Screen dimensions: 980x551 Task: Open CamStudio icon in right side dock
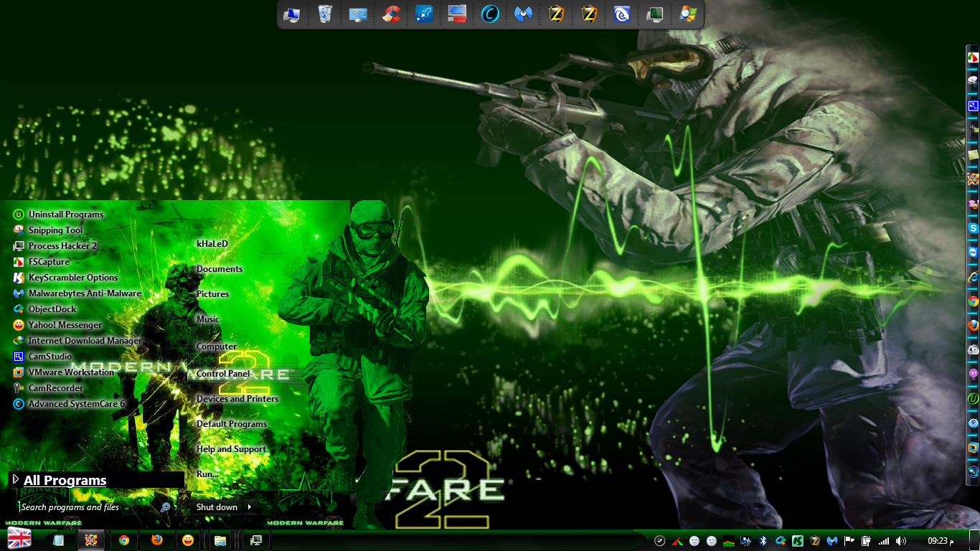pyautogui.click(x=973, y=106)
